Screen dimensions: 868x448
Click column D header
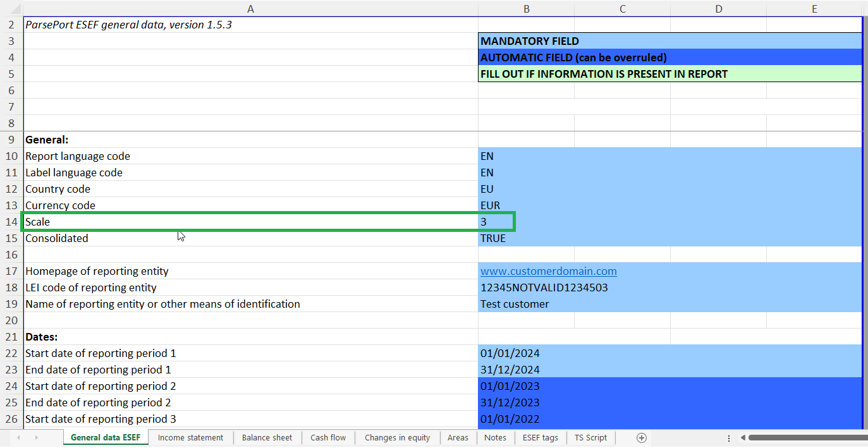click(718, 8)
